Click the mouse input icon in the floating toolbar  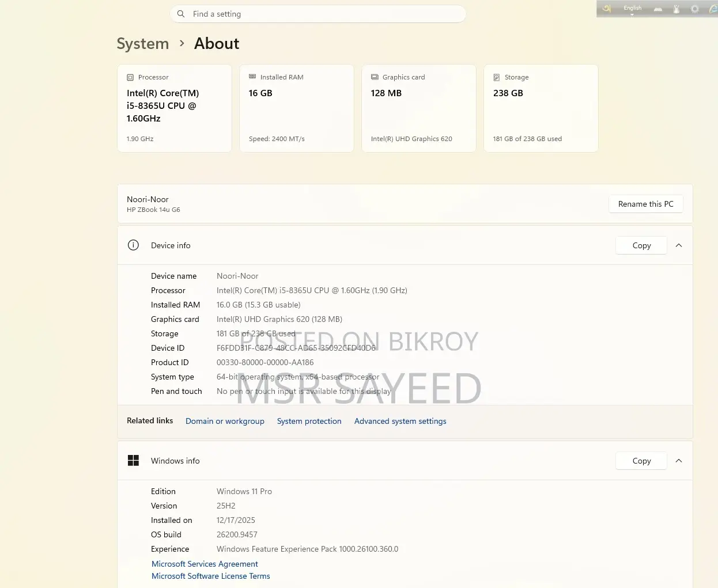(677, 9)
